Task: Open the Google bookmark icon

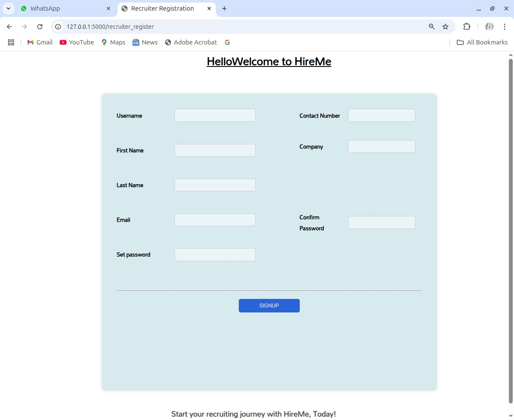Action: 227,42
